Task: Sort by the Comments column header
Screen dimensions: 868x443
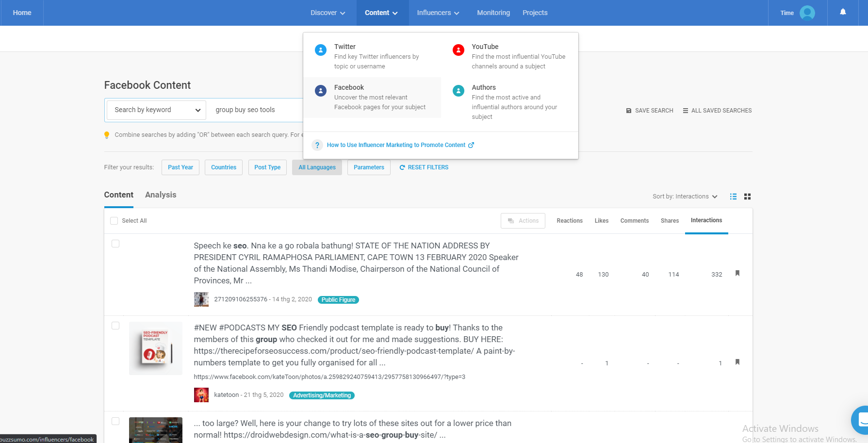Action: pyautogui.click(x=635, y=221)
